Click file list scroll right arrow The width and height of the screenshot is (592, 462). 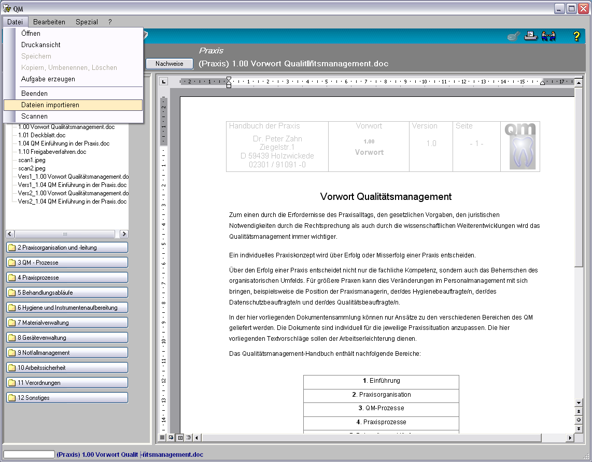coord(123,234)
